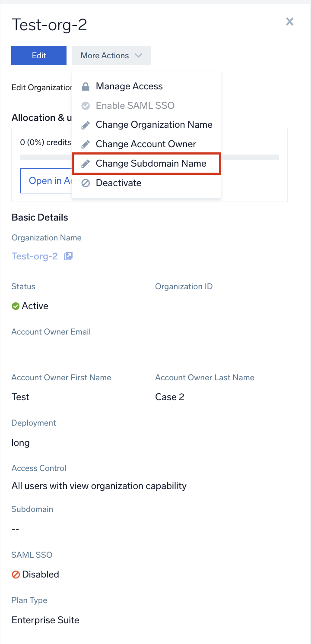Close the Test-org-2 details panel

pyautogui.click(x=289, y=22)
